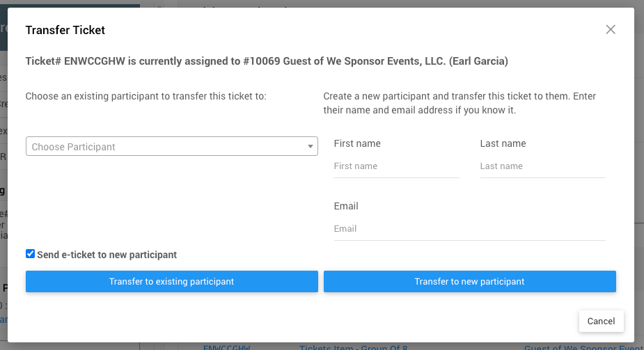The height and width of the screenshot is (350, 644).
Task: Click the Cancel button
Action: [601, 321]
